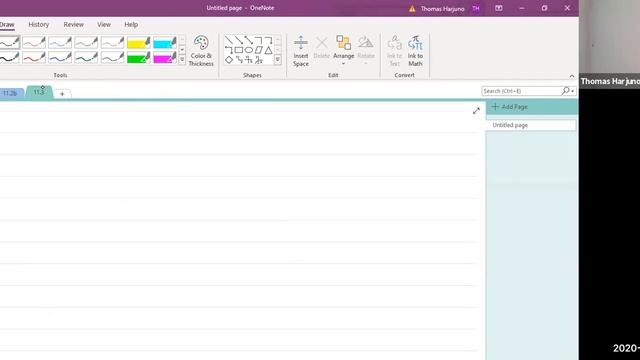Create a new section with plus tab

click(x=62, y=94)
